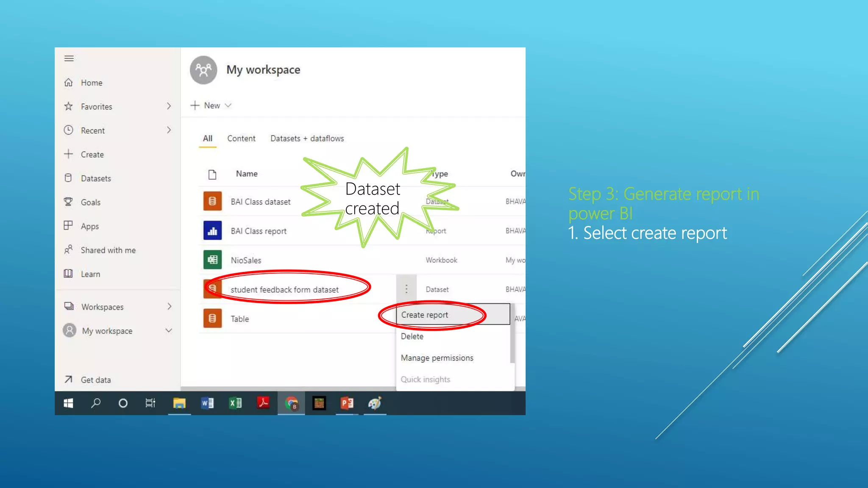Open Home from the sidebar
The image size is (868, 488).
point(92,83)
